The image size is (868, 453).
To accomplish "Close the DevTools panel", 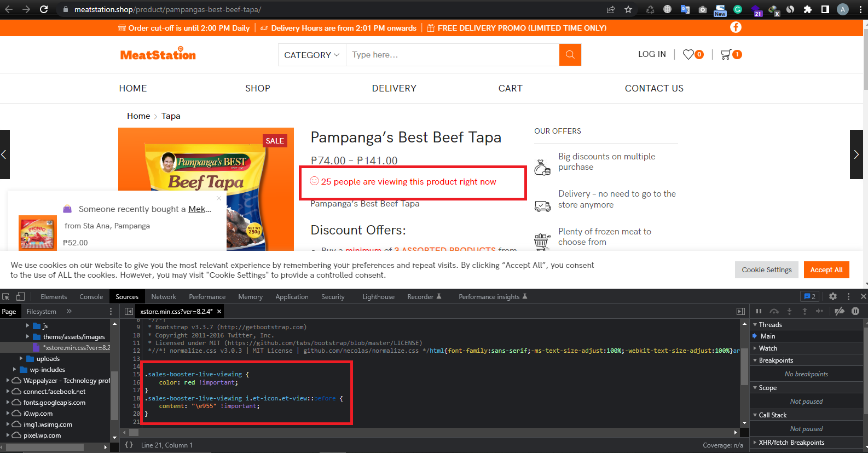I will (863, 296).
